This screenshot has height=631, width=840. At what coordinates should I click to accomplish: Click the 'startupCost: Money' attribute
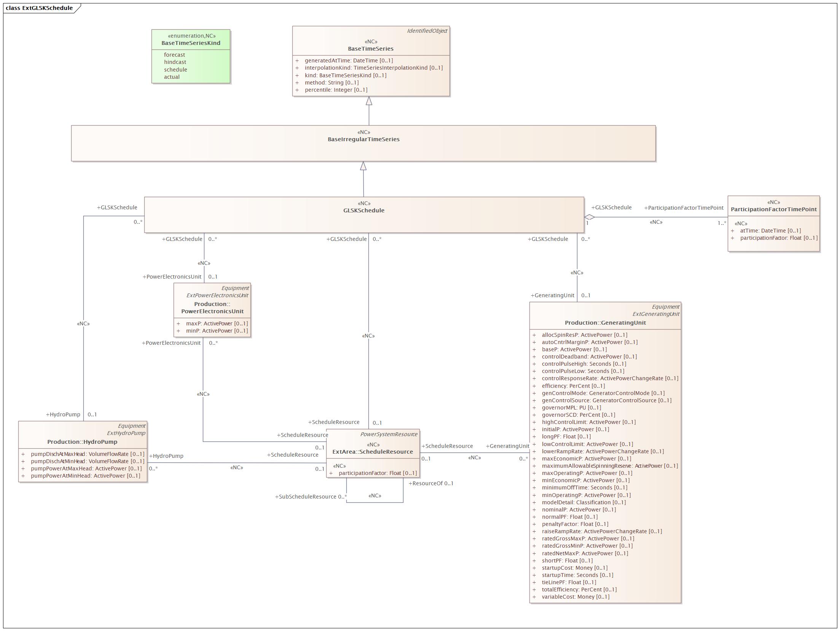[x=575, y=568]
